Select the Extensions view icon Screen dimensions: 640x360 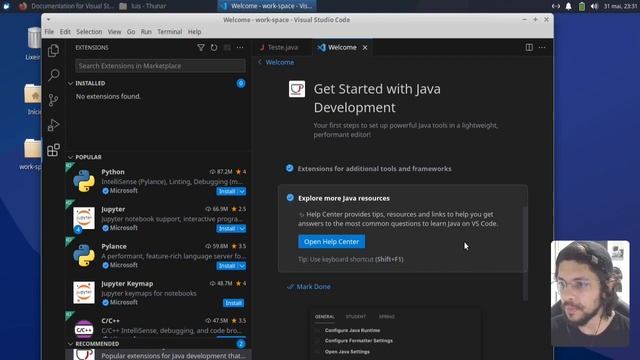(x=53, y=150)
